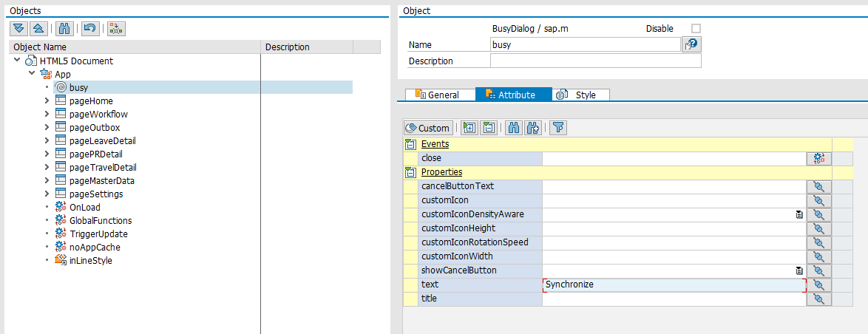Click the Collapse All icon in Objects toolbar
The image size is (868, 334).
tap(38, 29)
